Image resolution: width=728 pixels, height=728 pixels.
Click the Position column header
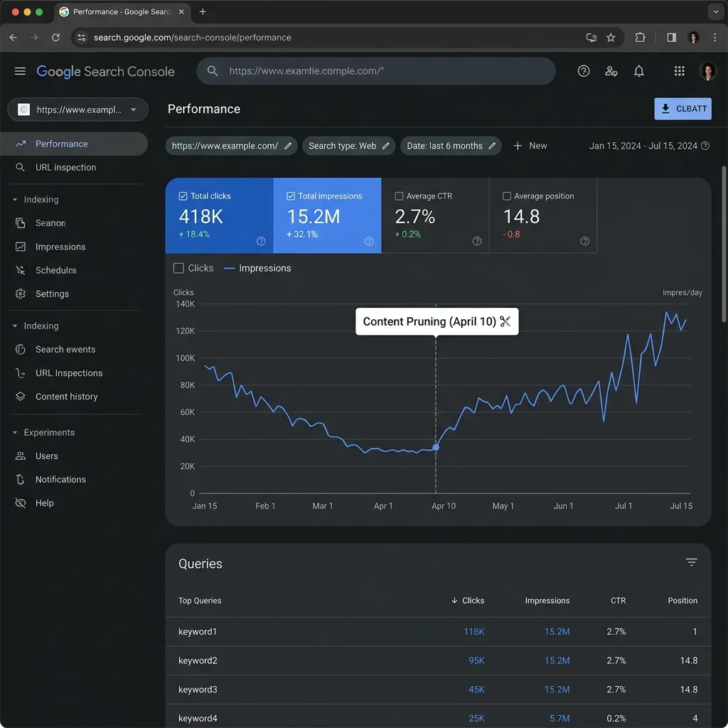(x=682, y=600)
